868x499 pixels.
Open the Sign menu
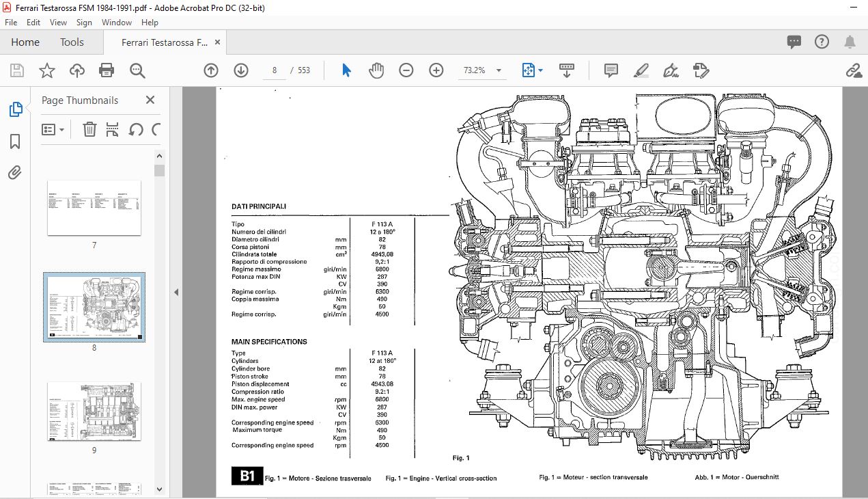(x=84, y=23)
